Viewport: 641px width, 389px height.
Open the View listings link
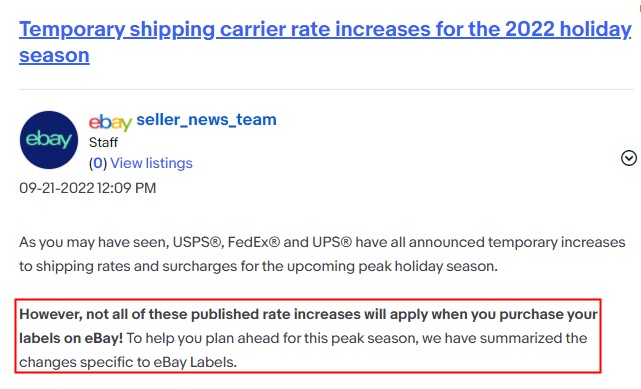pyautogui.click(x=151, y=163)
